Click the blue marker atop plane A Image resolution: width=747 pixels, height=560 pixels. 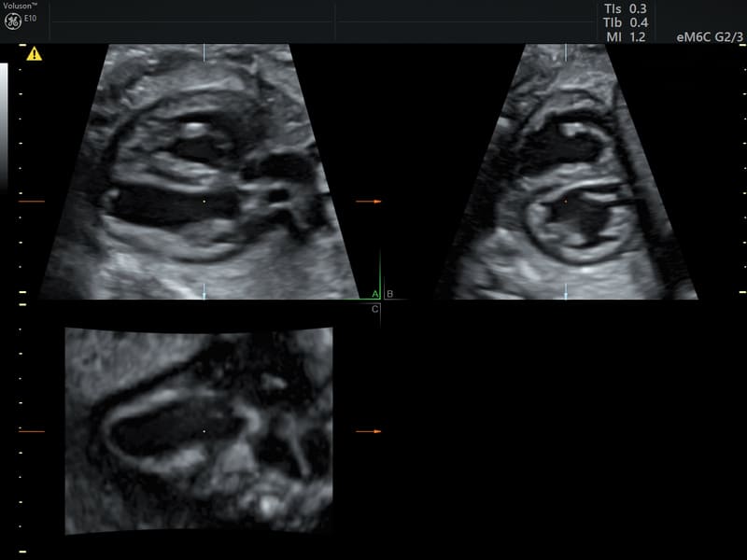point(204,50)
